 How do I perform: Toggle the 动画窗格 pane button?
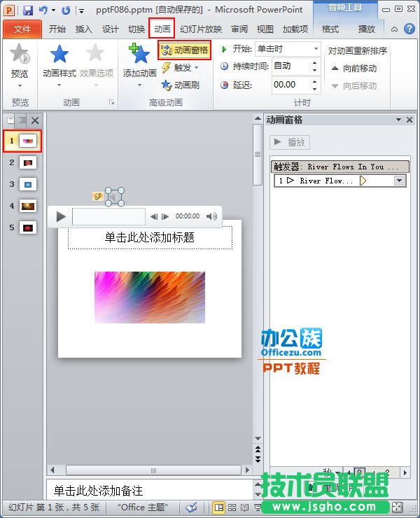tap(184, 50)
